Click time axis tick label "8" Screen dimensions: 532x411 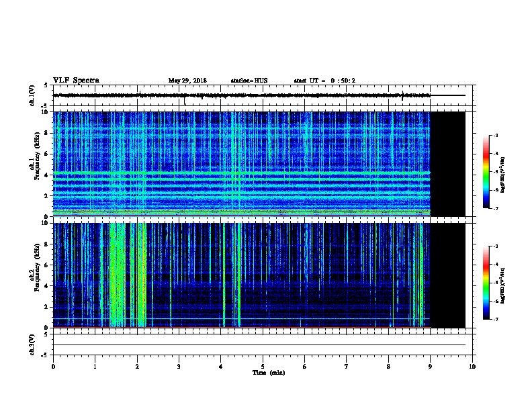388,367
